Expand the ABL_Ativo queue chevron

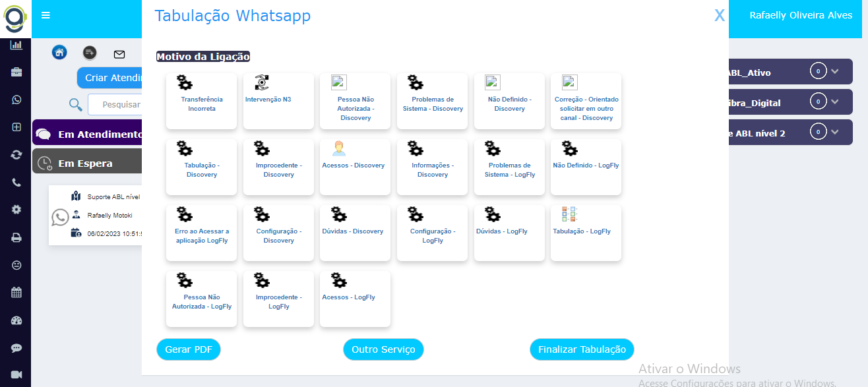[835, 71]
